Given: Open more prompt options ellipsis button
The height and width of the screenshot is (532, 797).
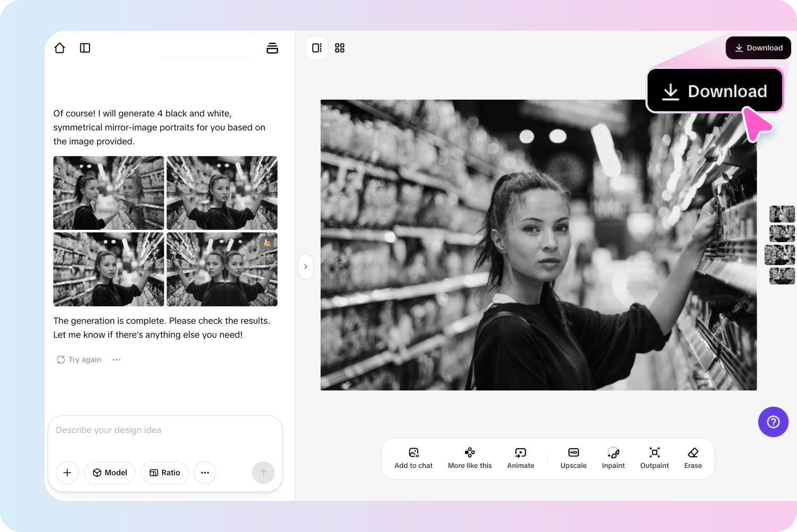Looking at the screenshot, I should point(205,473).
